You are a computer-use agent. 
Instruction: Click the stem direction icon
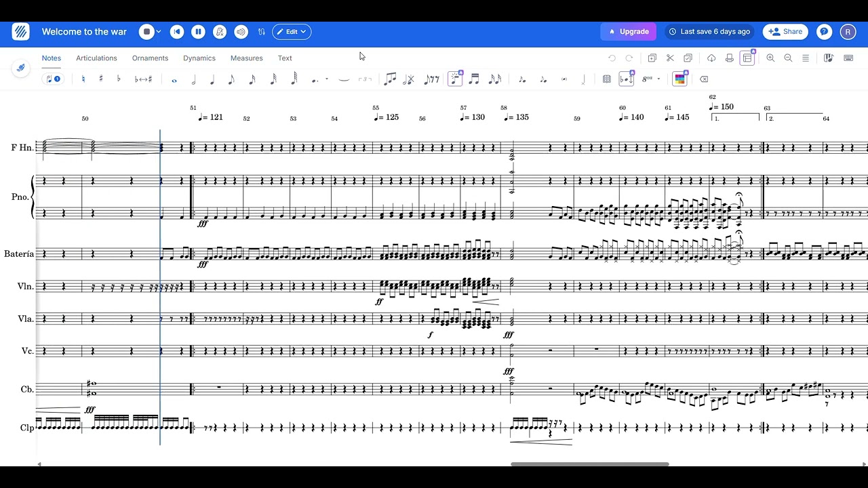tap(583, 79)
